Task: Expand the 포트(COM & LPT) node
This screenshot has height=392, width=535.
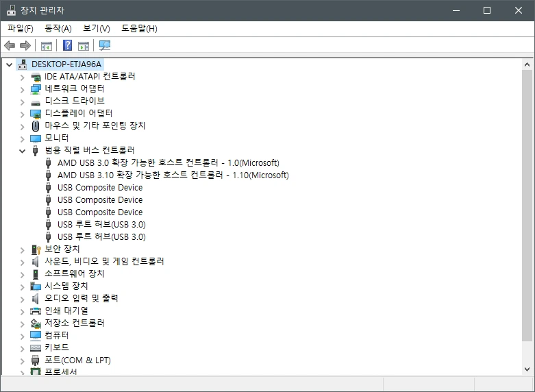Action: point(23,360)
